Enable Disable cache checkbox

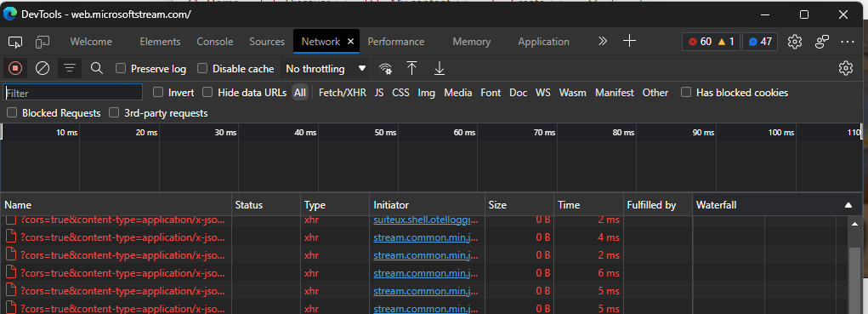[202, 69]
